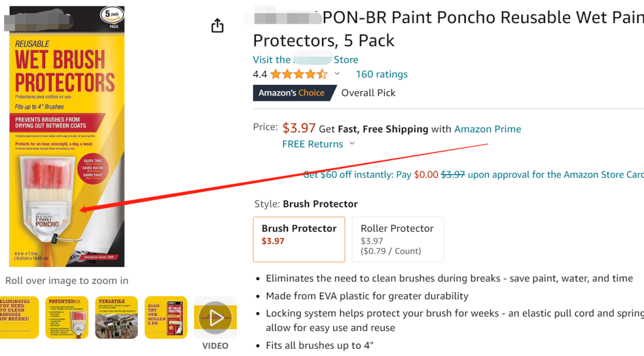Click the 4.4 rating number
Screen dimensions: 644x356
click(x=260, y=74)
